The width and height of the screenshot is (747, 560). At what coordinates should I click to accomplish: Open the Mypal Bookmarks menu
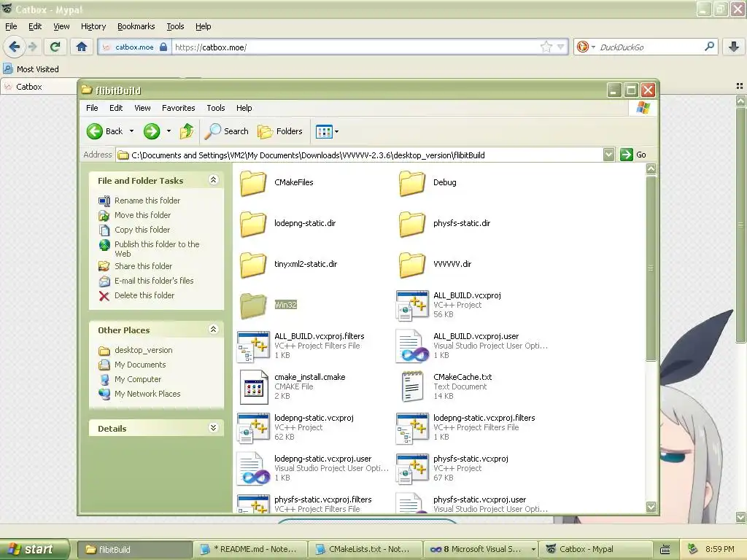136,27
